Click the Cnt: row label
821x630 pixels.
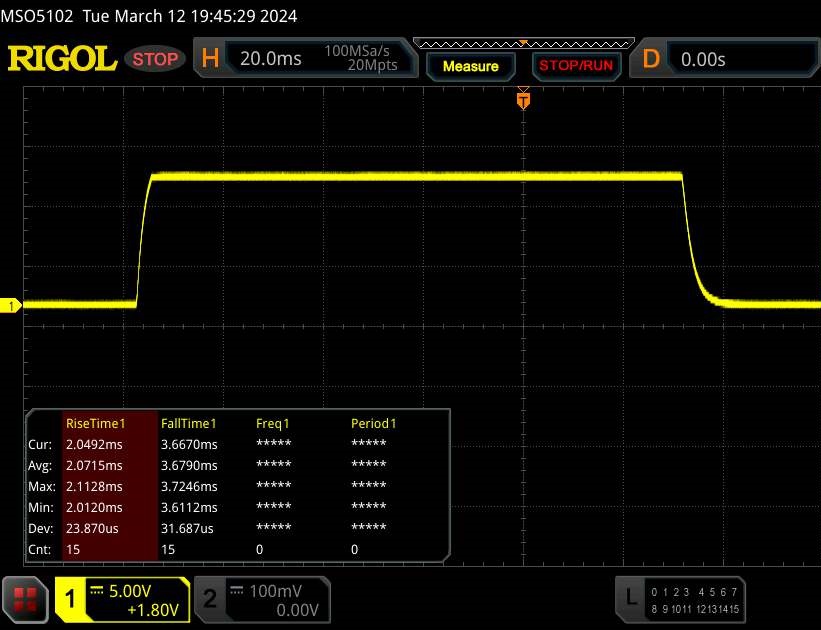[x=39, y=549]
